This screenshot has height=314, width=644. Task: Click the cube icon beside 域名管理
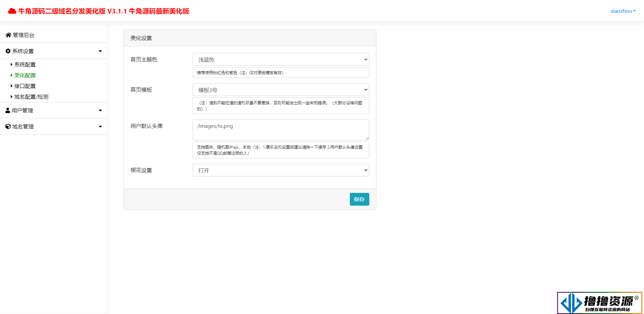click(8, 126)
